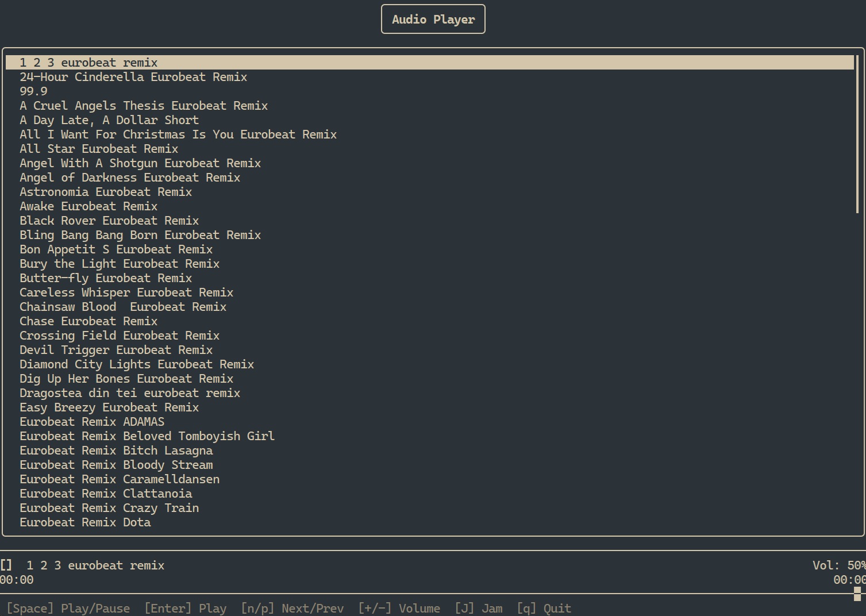The image size is (866, 616).
Task: Click the [Space] Play/Pause control
Action: tap(68, 608)
